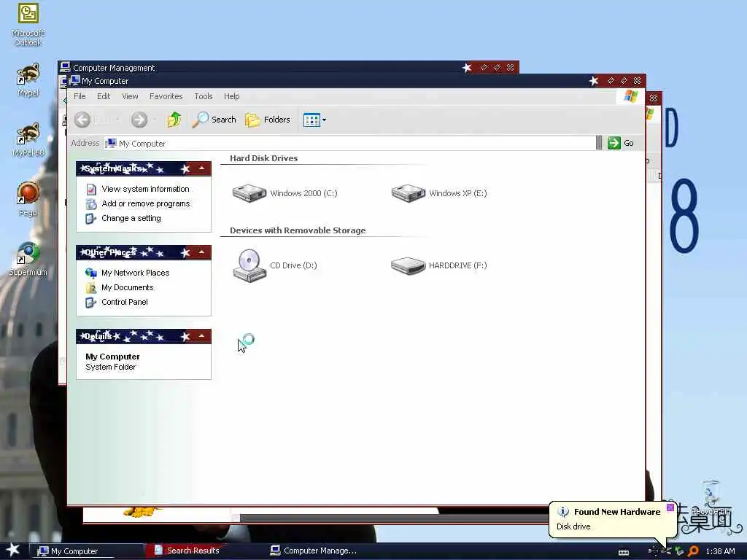Collapse the System Tasks panel
The width and height of the screenshot is (747, 560).
click(201, 168)
